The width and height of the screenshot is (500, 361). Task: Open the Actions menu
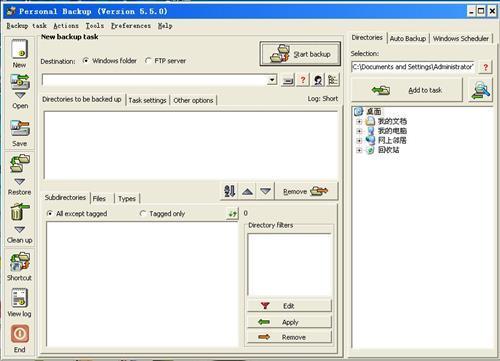(66, 26)
